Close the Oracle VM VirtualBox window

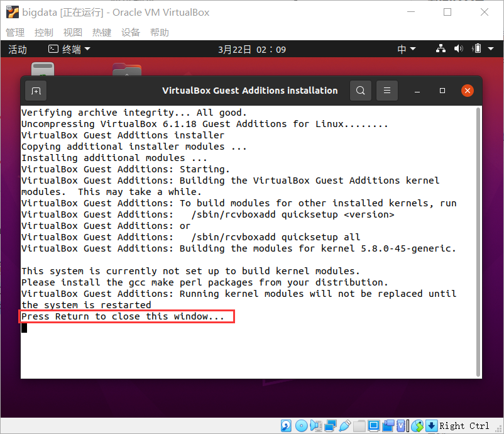click(485, 12)
